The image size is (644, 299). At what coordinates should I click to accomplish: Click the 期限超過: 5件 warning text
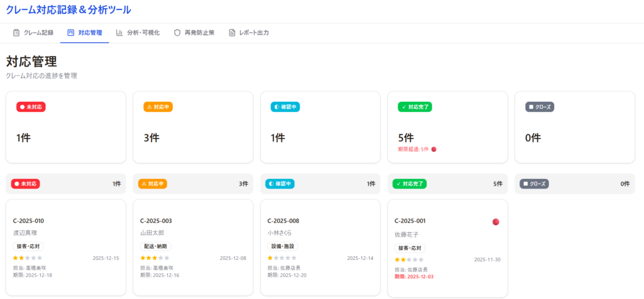click(x=413, y=149)
